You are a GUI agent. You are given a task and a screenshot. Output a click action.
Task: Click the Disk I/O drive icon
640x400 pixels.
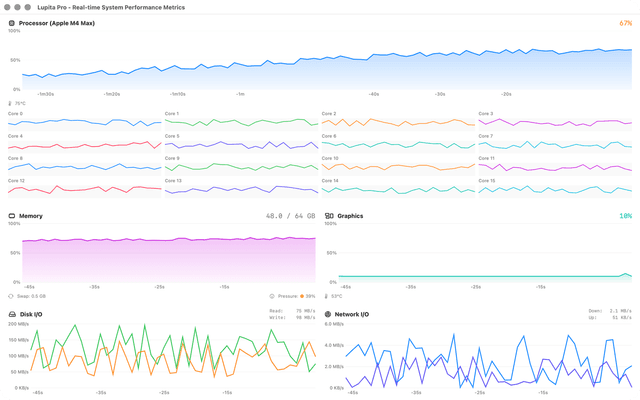[x=12, y=314]
